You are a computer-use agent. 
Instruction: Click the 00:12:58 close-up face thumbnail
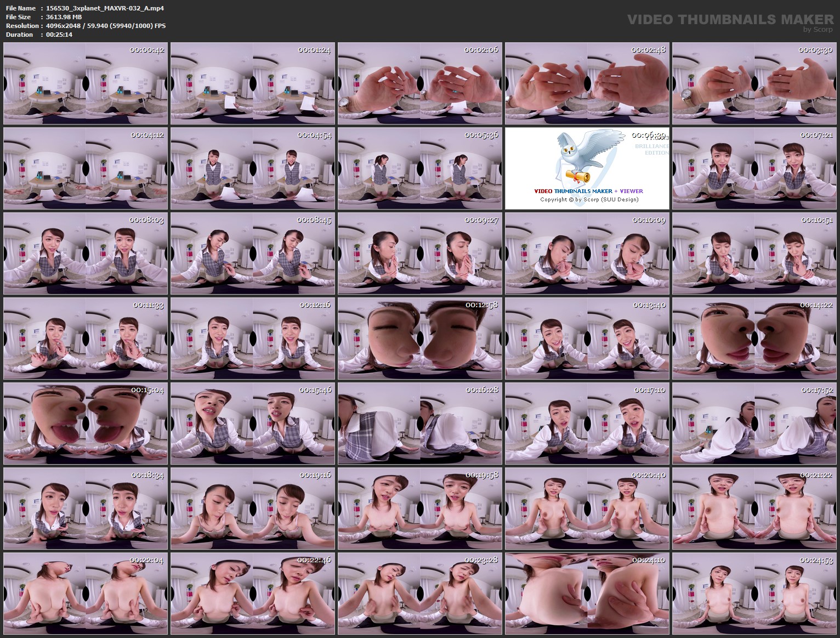[x=419, y=339]
